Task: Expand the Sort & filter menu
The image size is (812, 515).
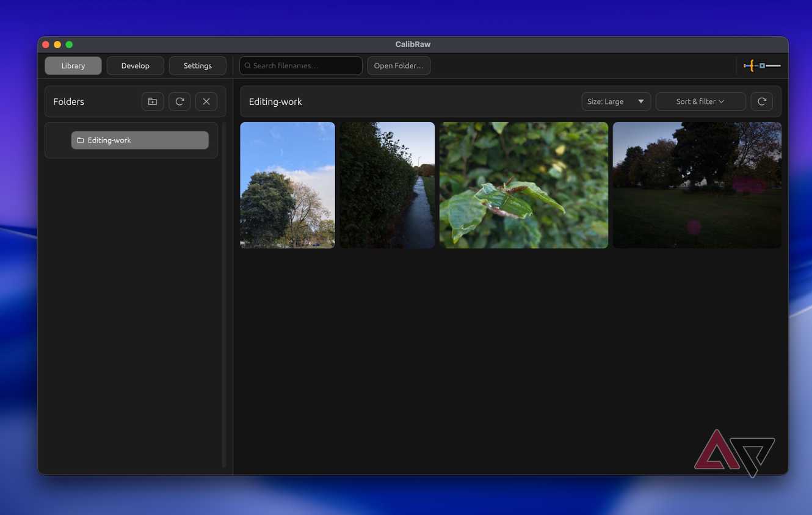Action: [700, 101]
